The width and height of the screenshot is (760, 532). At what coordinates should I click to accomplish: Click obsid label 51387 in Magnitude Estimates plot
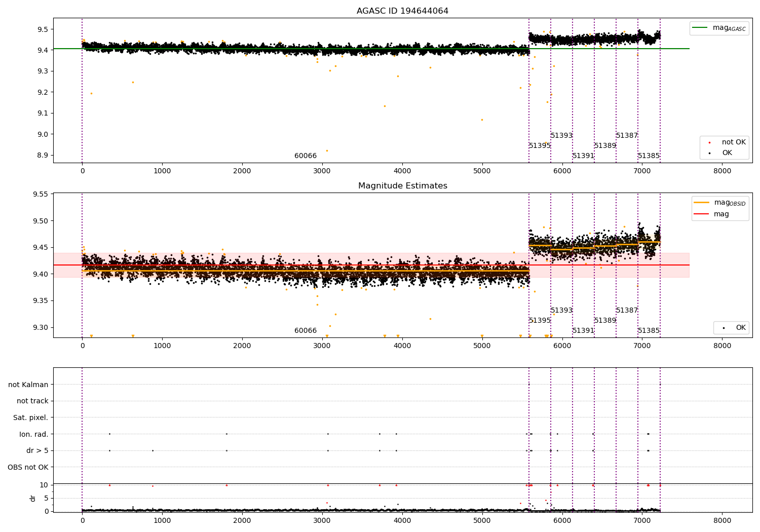click(x=627, y=311)
